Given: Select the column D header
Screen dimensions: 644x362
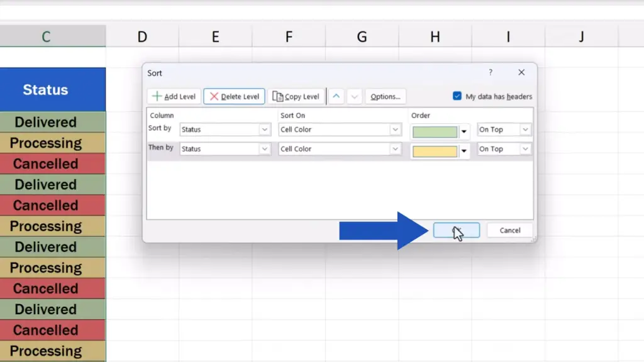Looking at the screenshot, I should pos(142,37).
